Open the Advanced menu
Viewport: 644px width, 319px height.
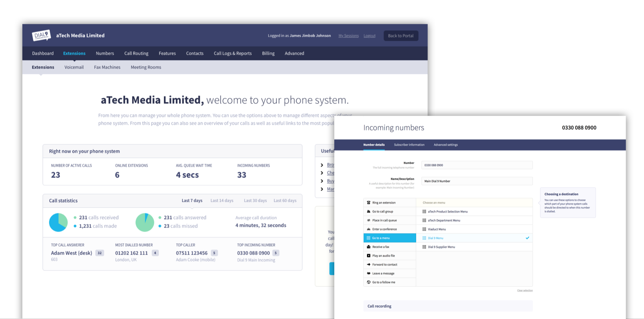click(x=294, y=53)
